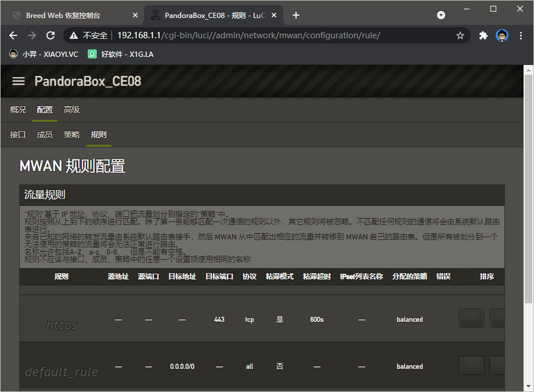The width and height of the screenshot is (534, 392).
Task: Switch to 规则 subtab
Action: (99, 135)
